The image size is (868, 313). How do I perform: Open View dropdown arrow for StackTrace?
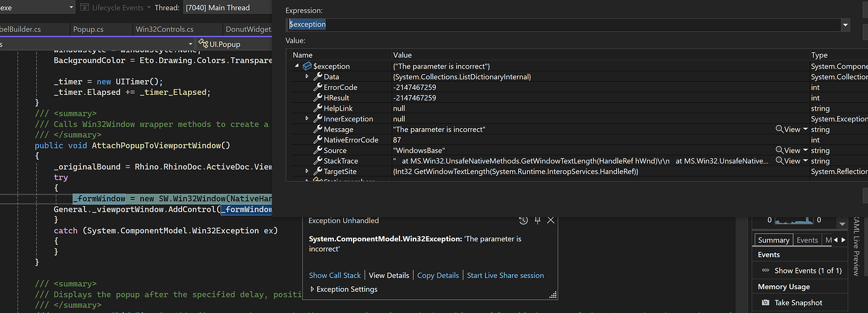coord(805,161)
